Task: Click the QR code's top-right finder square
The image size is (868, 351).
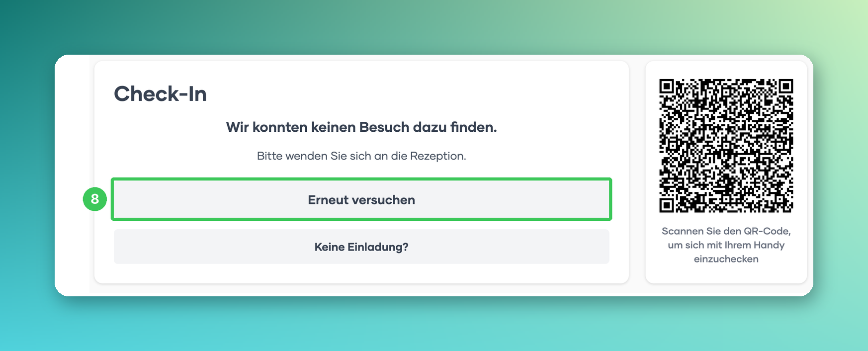Action: click(x=785, y=87)
